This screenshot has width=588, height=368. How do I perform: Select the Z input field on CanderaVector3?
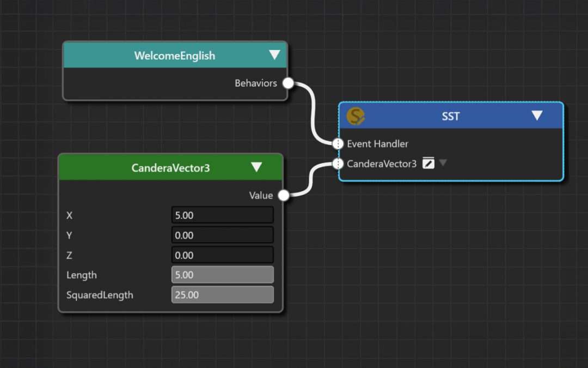222,255
